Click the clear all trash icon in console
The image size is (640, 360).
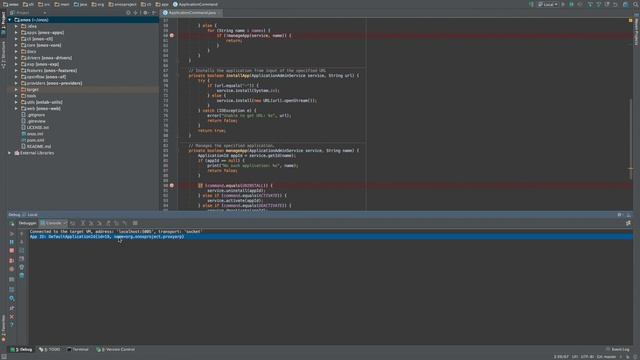pyautogui.click(x=22, y=276)
